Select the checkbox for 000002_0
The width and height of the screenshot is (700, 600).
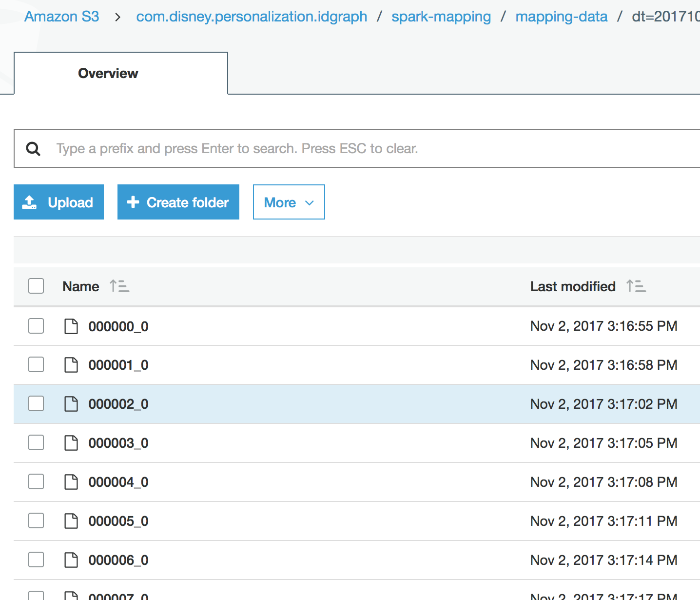coord(36,404)
